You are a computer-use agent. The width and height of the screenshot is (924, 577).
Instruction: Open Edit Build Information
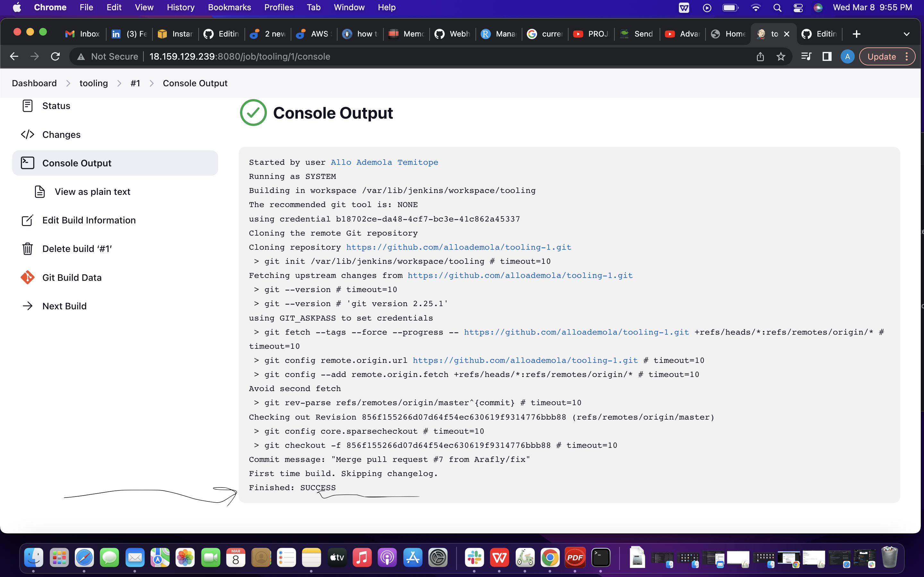pos(89,220)
